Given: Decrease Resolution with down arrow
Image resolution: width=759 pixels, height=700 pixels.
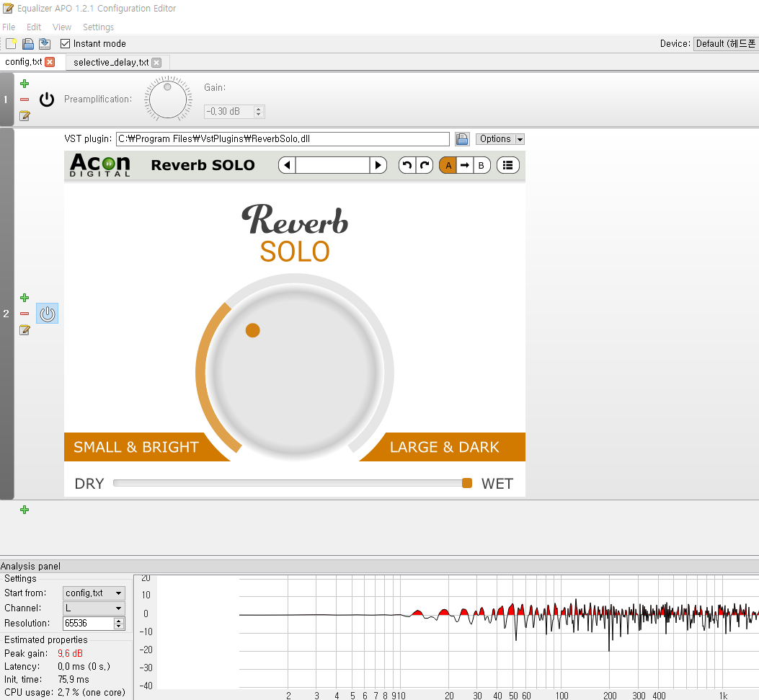Looking at the screenshot, I should coord(119,626).
